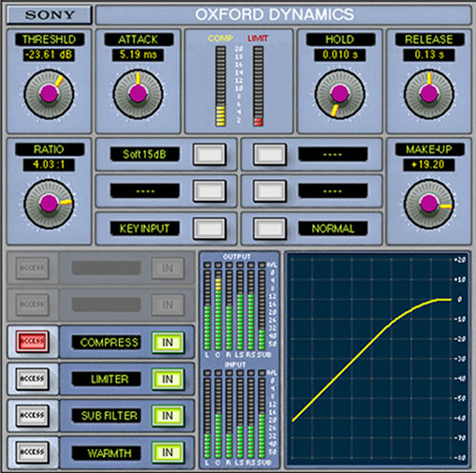The image size is (476, 473).
Task: Click the NORMAL label display
Action: tap(333, 228)
